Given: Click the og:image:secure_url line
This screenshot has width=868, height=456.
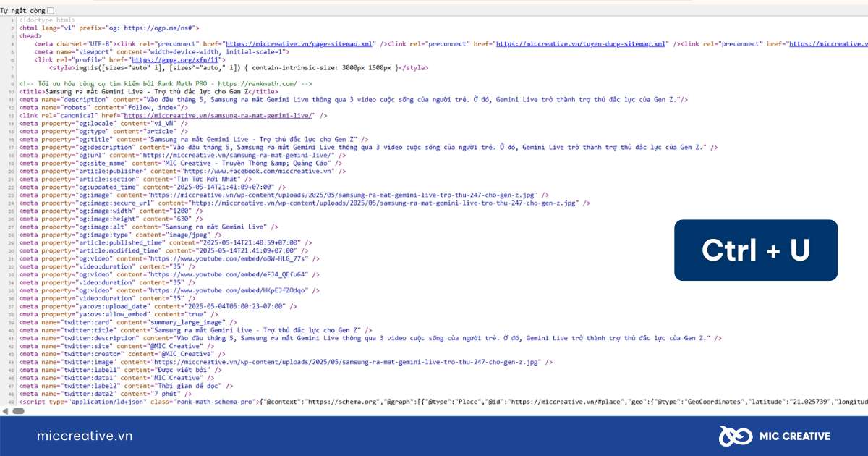Looking at the screenshot, I should tap(305, 203).
